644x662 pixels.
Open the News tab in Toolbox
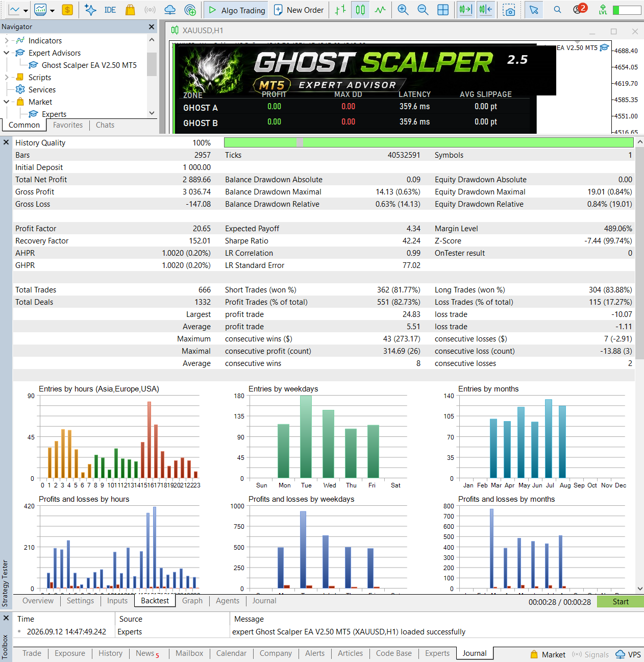tap(147, 653)
